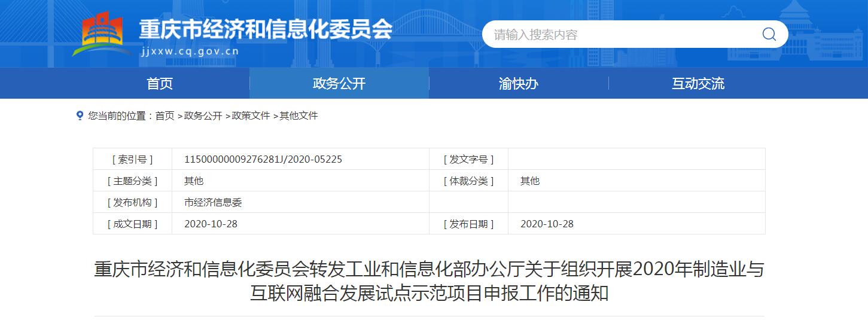Click the site title 重庆市经济和信息化委员会
Image resolution: width=868 pixels, height=320 pixels.
pyautogui.click(x=266, y=28)
